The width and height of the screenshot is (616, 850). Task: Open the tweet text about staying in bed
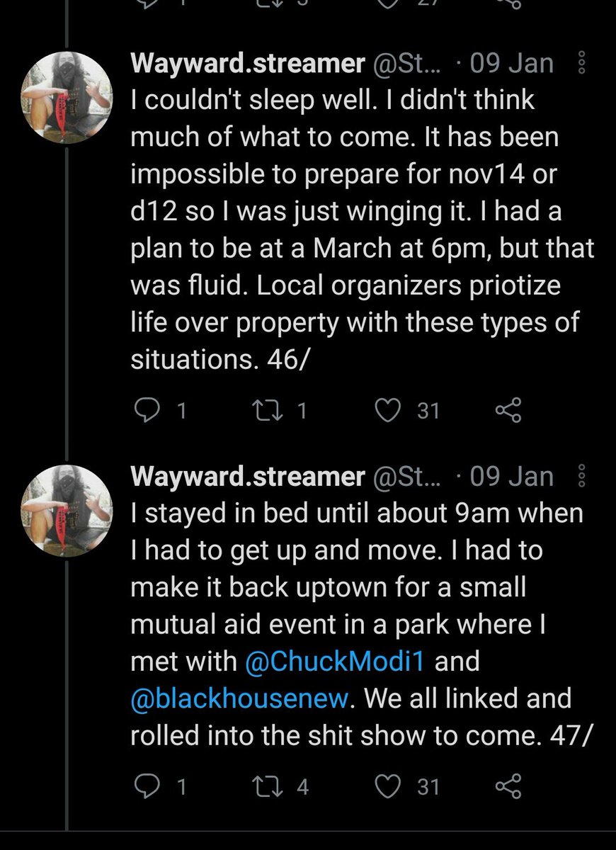(x=354, y=588)
